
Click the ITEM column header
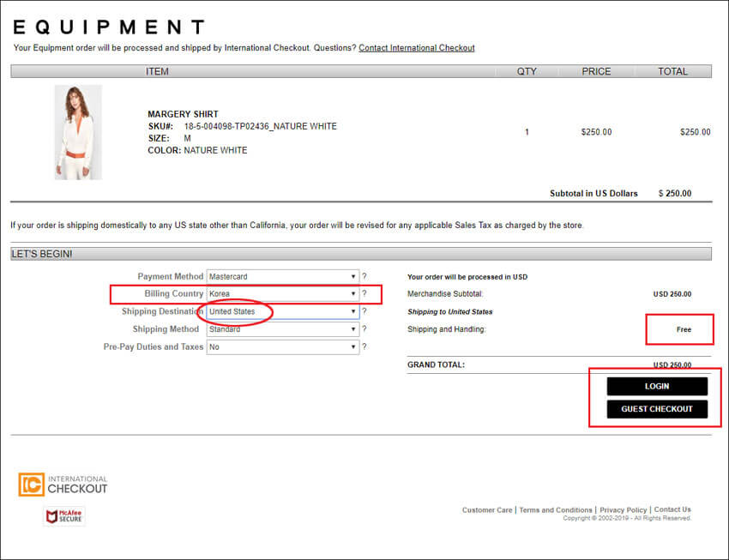click(157, 71)
